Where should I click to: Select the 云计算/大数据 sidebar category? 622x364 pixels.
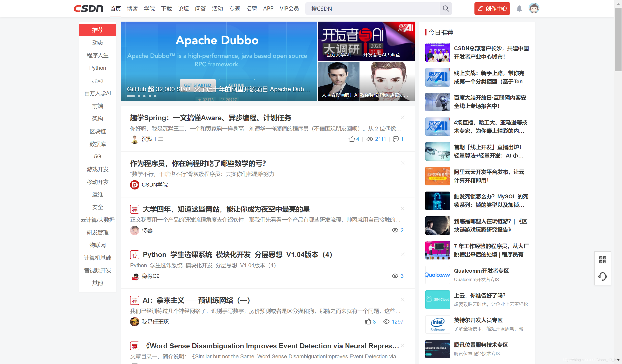coord(98,220)
